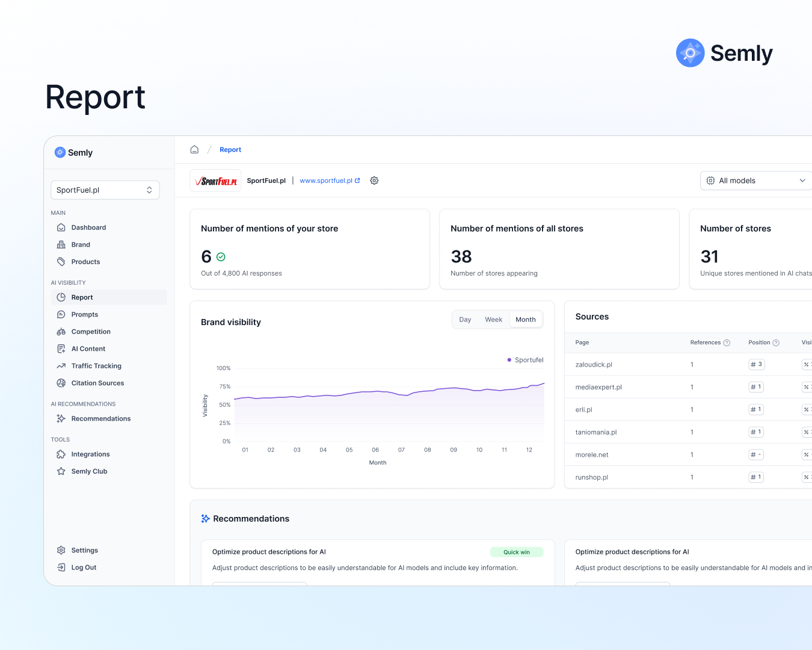Click the Report breadcrumb link
The width and height of the screenshot is (812, 650).
pos(230,150)
